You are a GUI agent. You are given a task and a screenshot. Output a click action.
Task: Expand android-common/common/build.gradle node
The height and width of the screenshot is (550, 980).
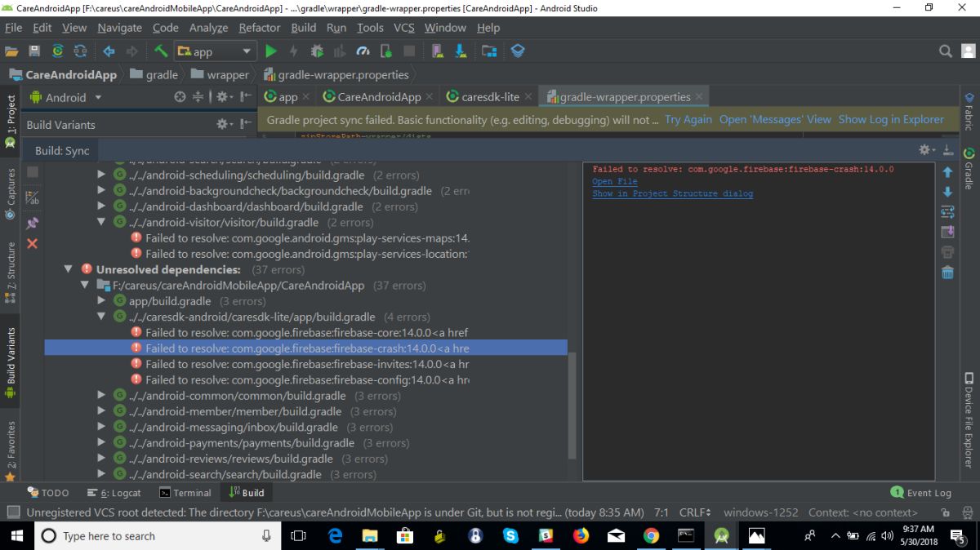click(101, 396)
